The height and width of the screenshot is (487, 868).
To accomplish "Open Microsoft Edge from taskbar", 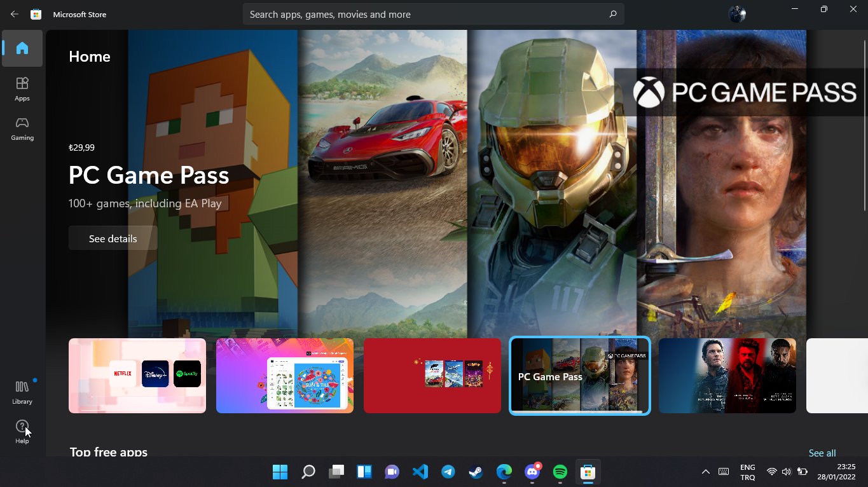I will click(x=504, y=472).
